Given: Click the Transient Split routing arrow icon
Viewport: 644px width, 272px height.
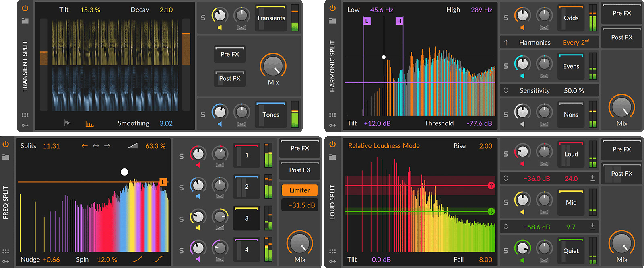Looking at the screenshot, I should (x=25, y=125).
